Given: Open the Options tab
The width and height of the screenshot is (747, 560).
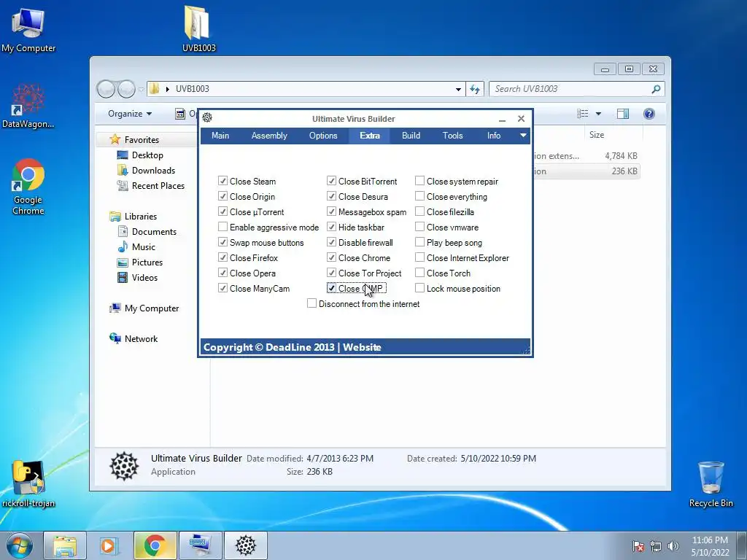Looking at the screenshot, I should [x=323, y=136].
